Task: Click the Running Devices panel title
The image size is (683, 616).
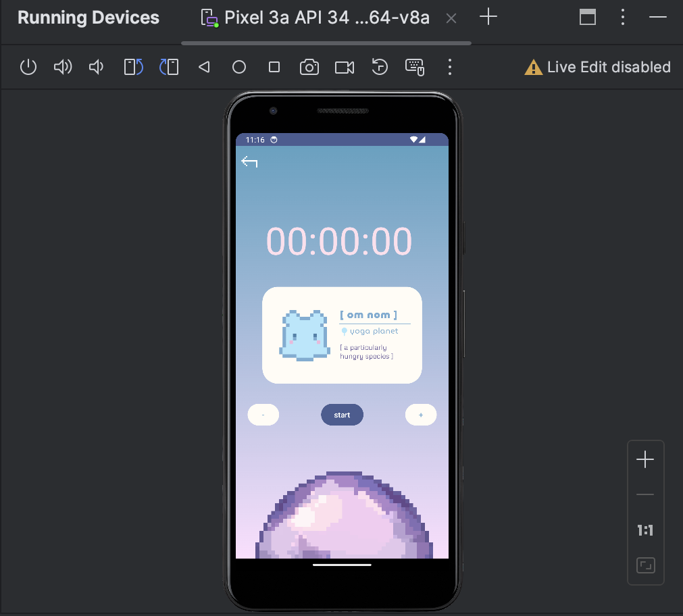Action: (x=88, y=18)
